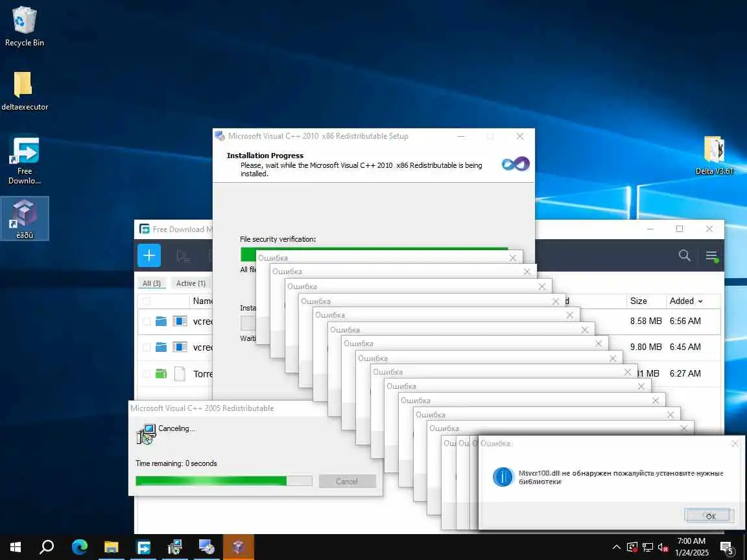Open File Explorer from taskbar
The image size is (747, 560).
pos(111,546)
